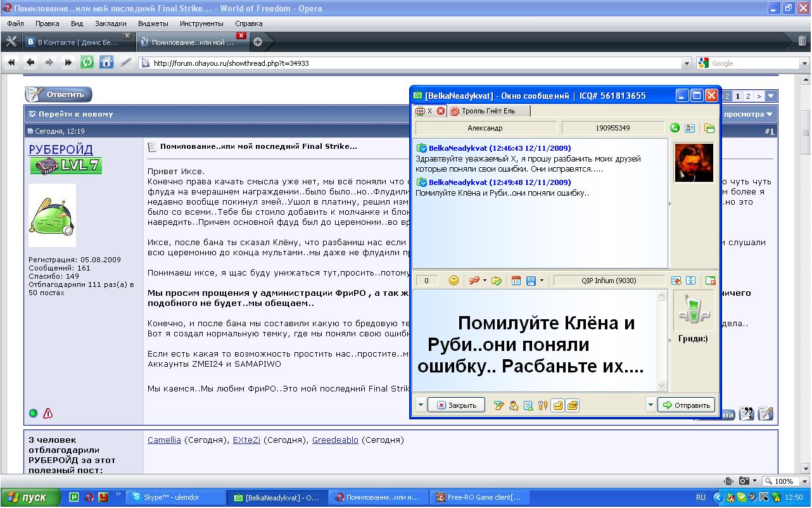Image resolution: width=812 pixels, height=508 pixels.
Task: Open the Закладки menu
Action: pos(110,23)
